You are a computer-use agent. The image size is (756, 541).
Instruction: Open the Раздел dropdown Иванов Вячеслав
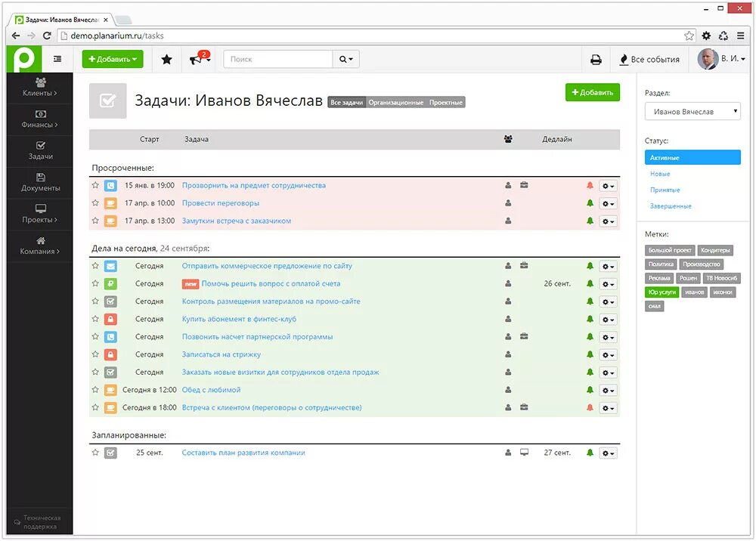pos(692,111)
